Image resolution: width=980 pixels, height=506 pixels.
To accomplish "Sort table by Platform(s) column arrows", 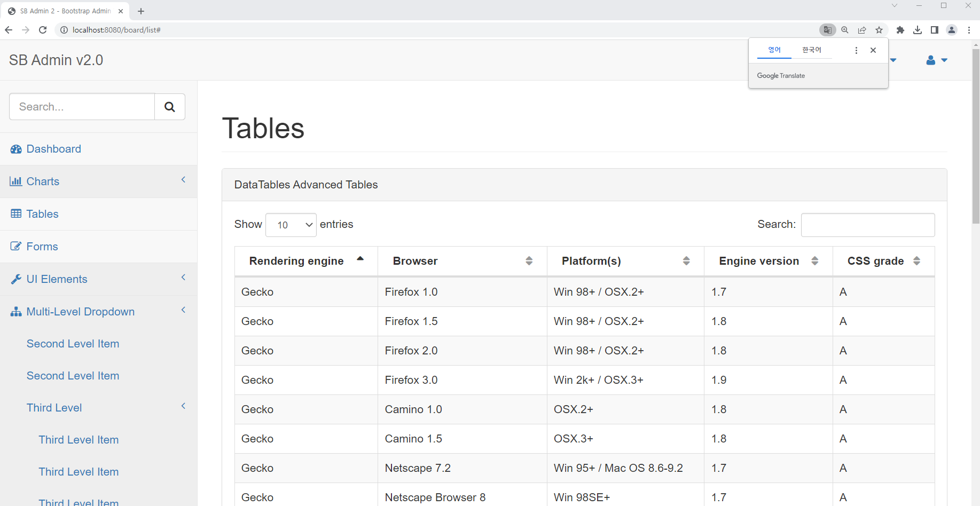I will 686,261.
